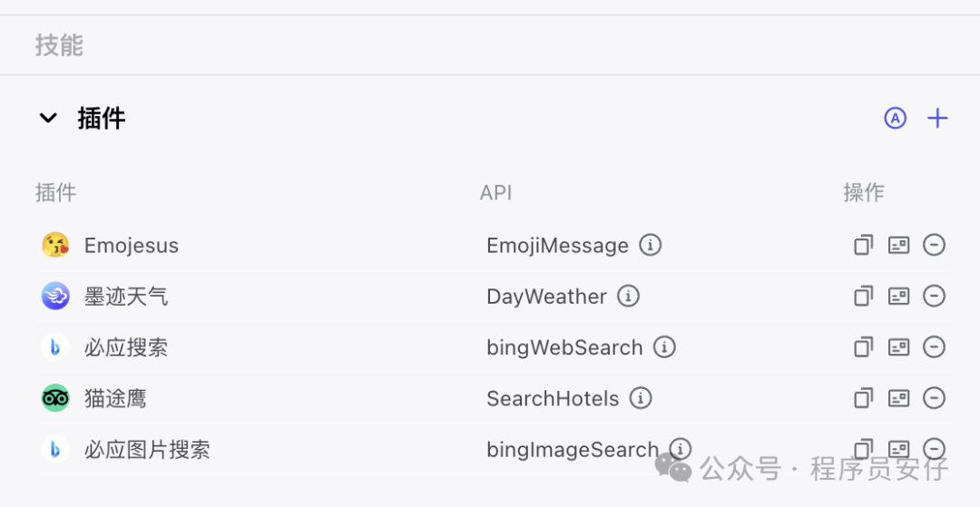Select the 必应图片搜索 plugin row
The height and width of the screenshot is (507, 980).
tap(147, 449)
